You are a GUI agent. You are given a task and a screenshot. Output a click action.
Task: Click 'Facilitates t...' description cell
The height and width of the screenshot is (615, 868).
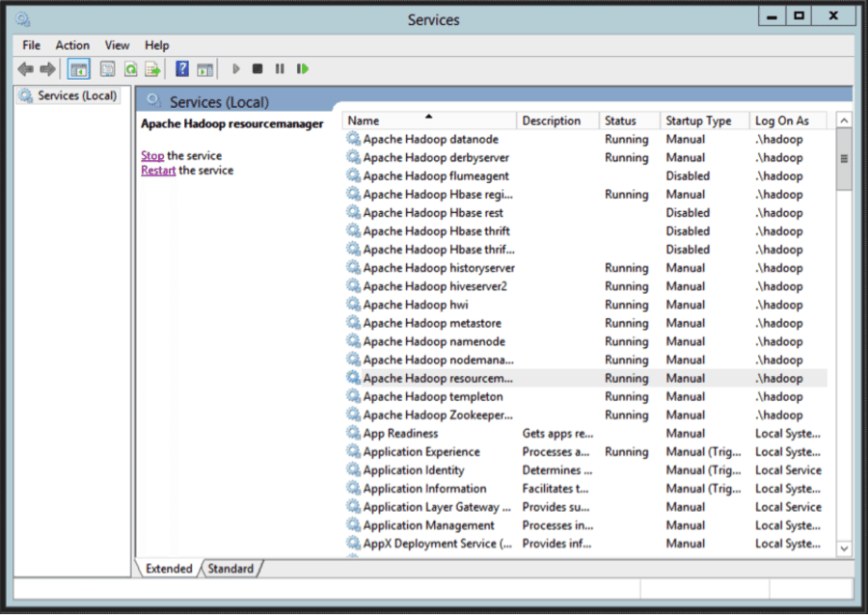(x=556, y=489)
